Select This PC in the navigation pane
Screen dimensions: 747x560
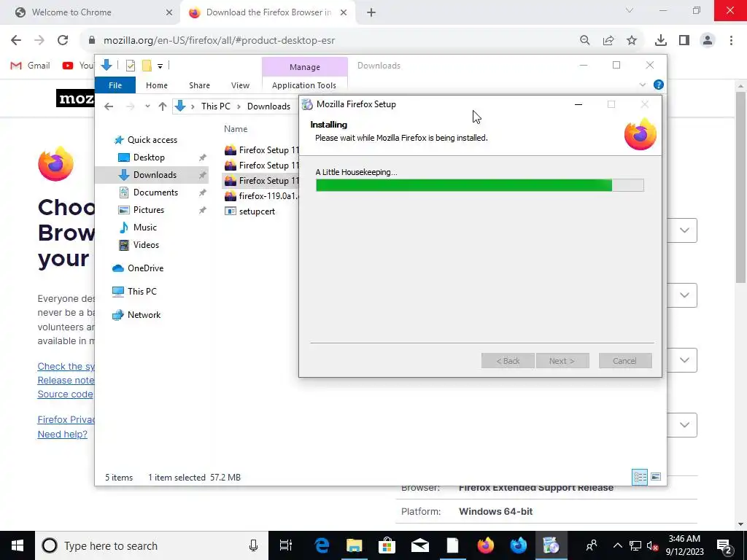pos(142,292)
